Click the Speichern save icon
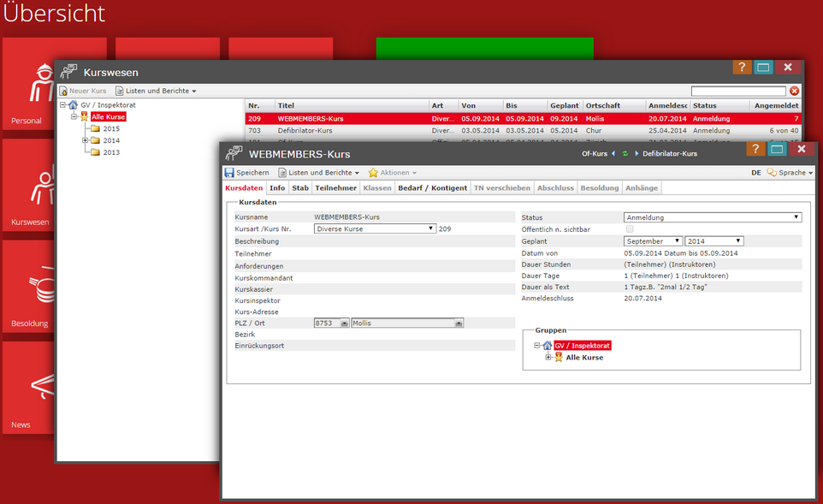 tap(229, 173)
